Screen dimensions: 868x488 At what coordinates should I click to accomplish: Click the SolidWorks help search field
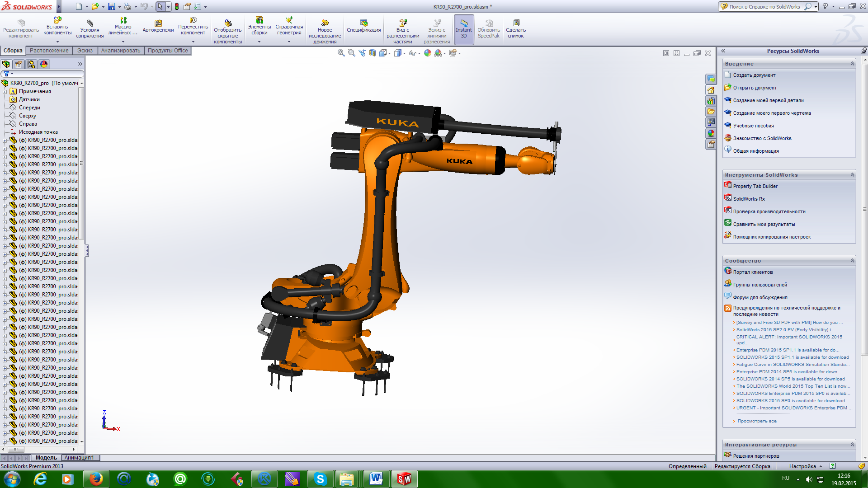tap(764, 7)
